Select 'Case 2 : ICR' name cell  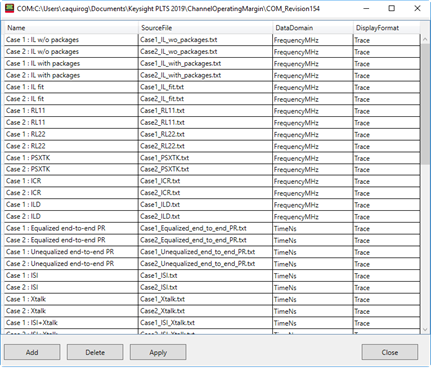(x=71, y=193)
